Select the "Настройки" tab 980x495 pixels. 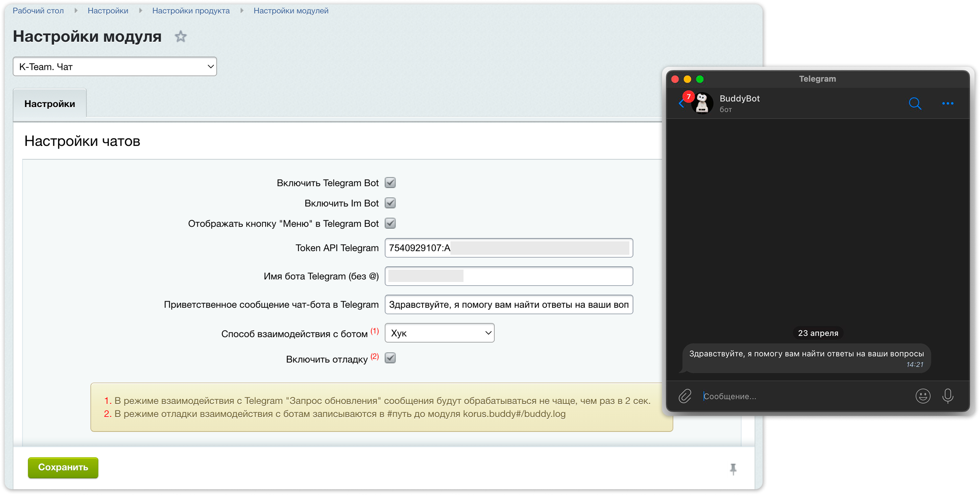tap(49, 103)
